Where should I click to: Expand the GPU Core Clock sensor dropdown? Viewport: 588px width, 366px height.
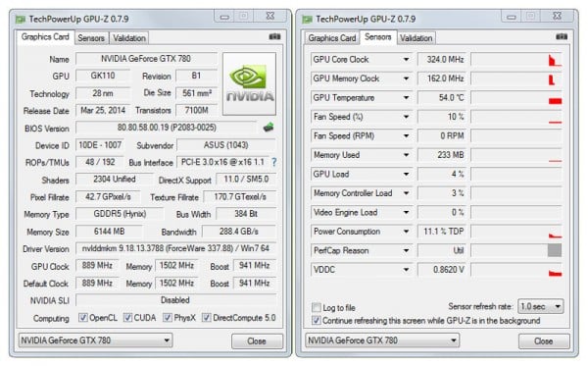coord(406,59)
